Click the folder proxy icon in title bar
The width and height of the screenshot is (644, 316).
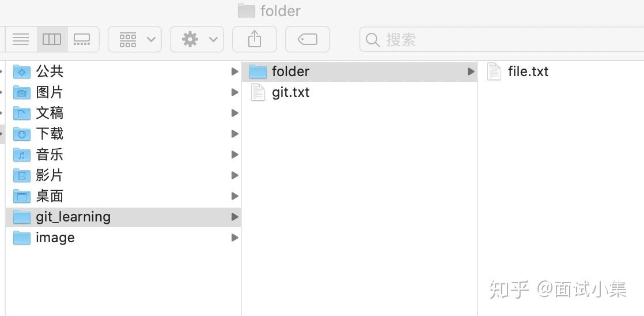pos(246,10)
